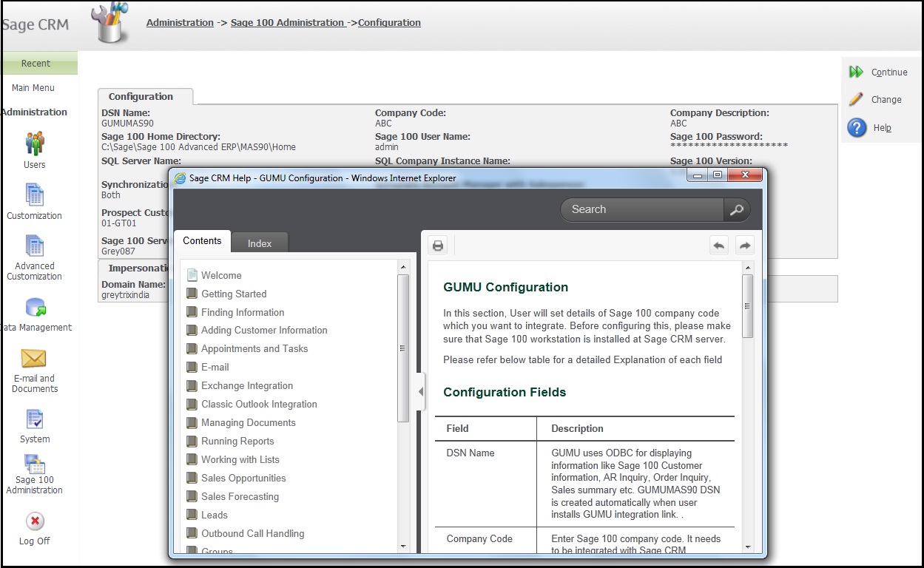
Task: Open the Users administration icon
Action: click(34, 143)
